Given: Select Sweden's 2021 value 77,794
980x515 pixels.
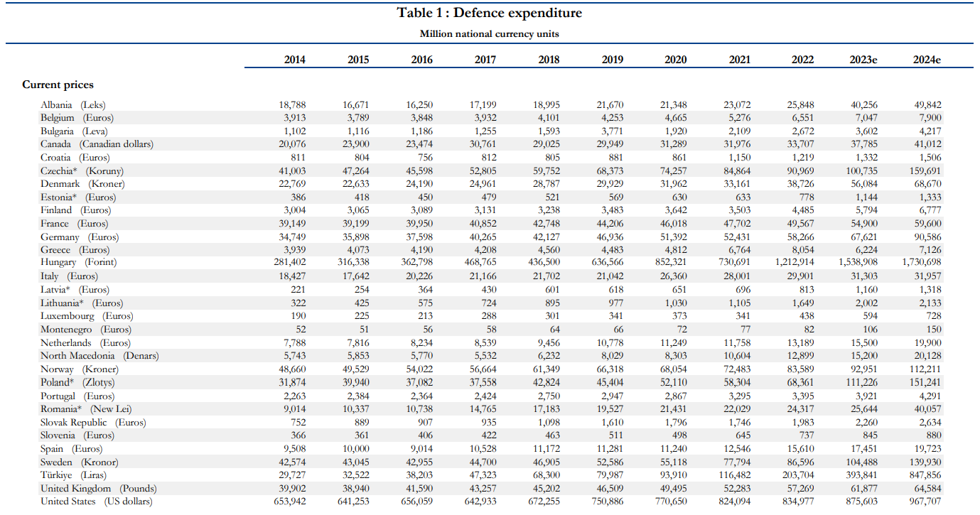Looking at the screenshot, I should (737, 462).
